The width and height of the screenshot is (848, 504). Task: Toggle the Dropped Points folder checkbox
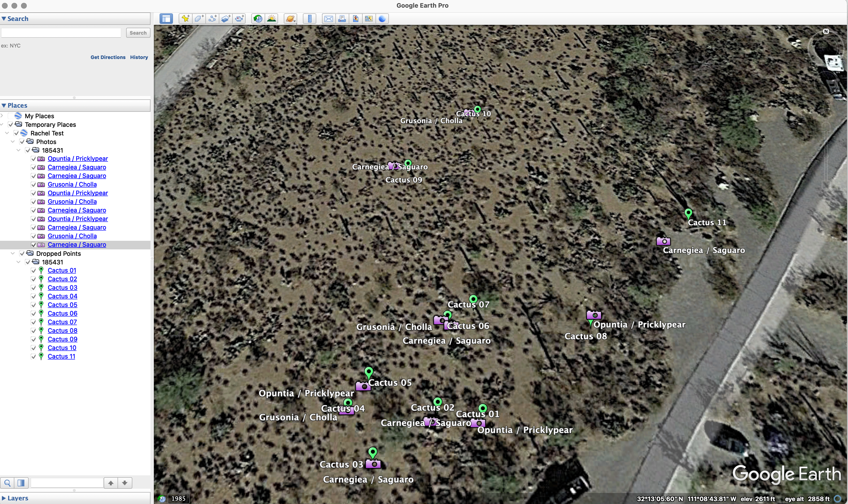pyautogui.click(x=22, y=253)
